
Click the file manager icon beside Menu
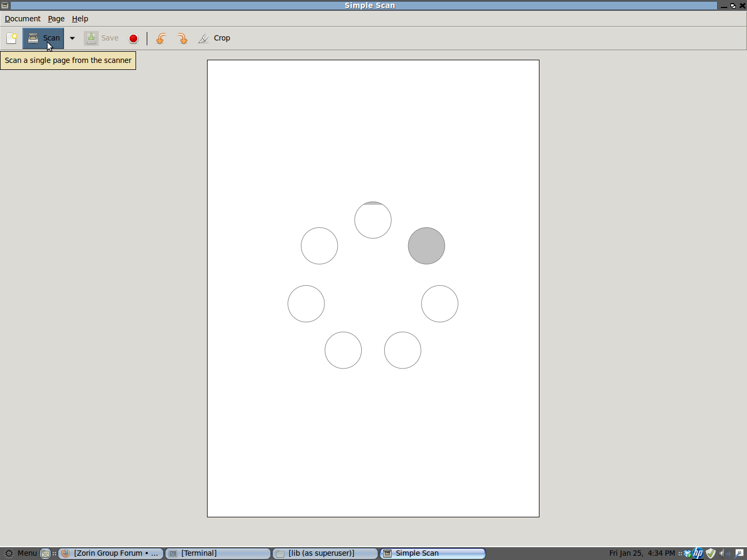pyautogui.click(x=45, y=554)
